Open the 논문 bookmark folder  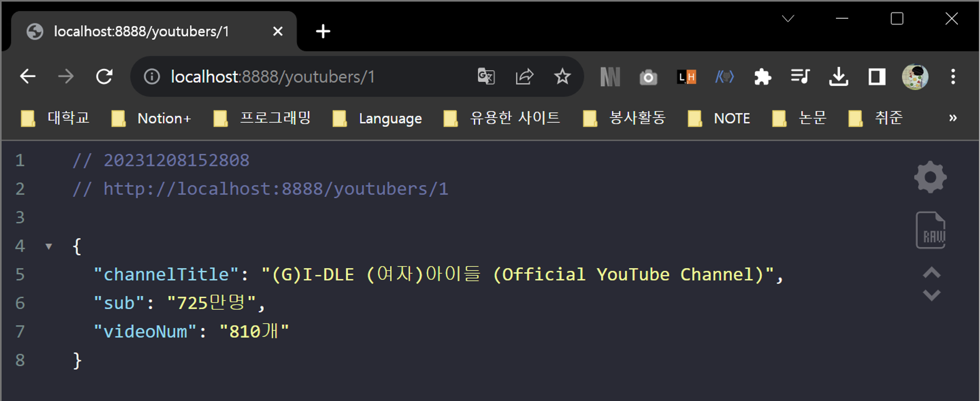coord(799,118)
